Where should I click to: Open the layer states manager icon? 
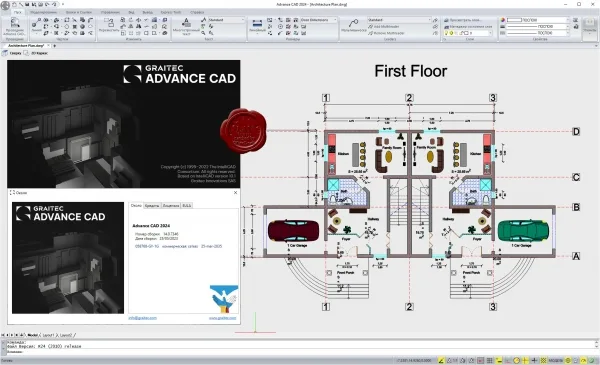pos(446,26)
